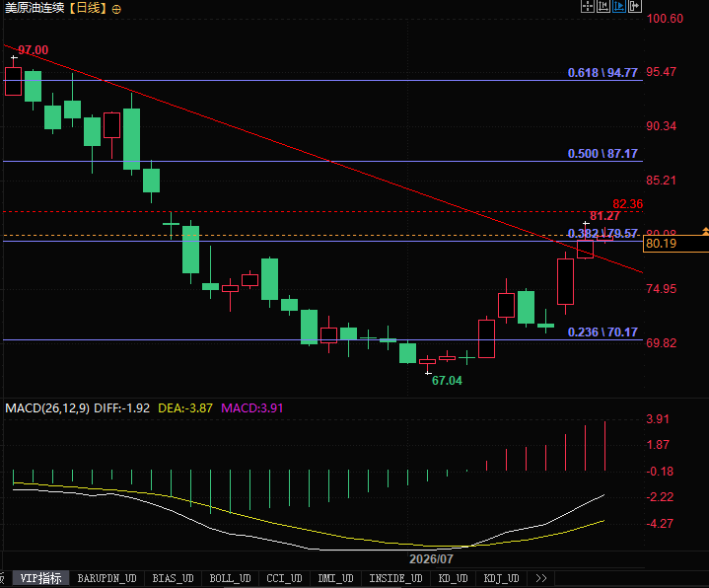Switch to the KD_UD indicator tab
709x588 pixels.
coord(453,578)
